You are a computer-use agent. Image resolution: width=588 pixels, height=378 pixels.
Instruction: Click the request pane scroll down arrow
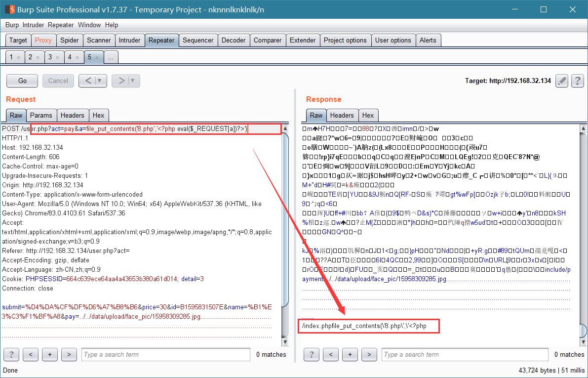point(285,341)
